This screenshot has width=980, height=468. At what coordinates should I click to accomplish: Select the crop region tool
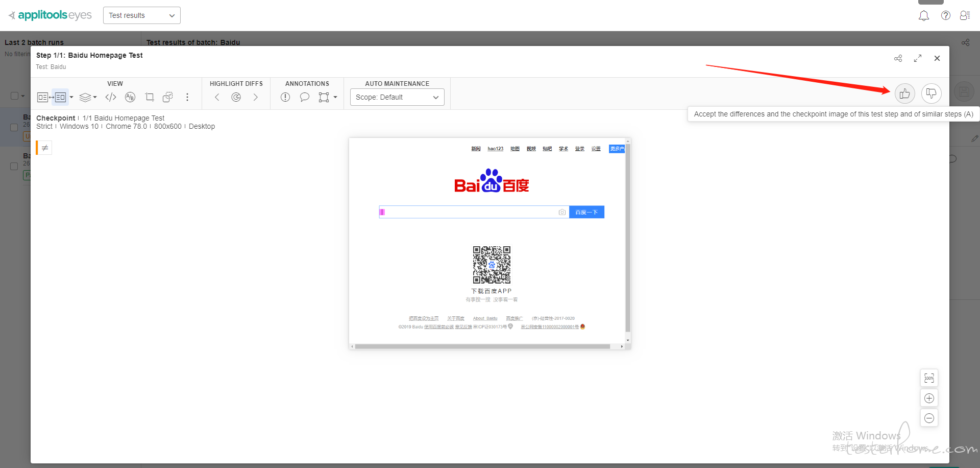click(x=150, y=97)
